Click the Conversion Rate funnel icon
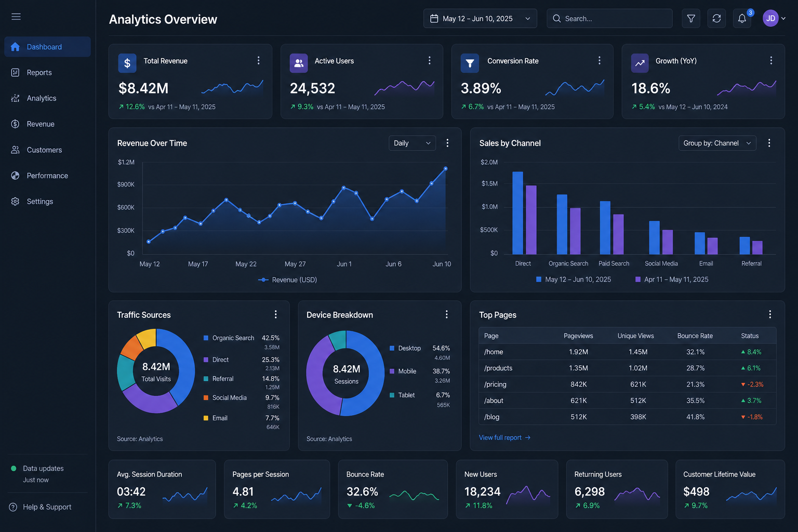 coord(470,63)
